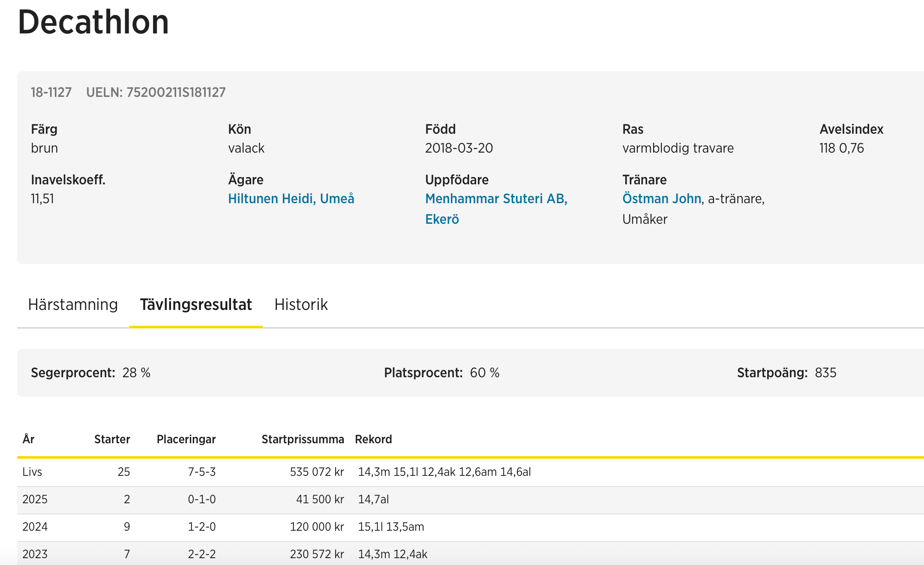The height and width of the screenshot is (565, 924).
Task: Click the Starter column header
Action: 112,439
